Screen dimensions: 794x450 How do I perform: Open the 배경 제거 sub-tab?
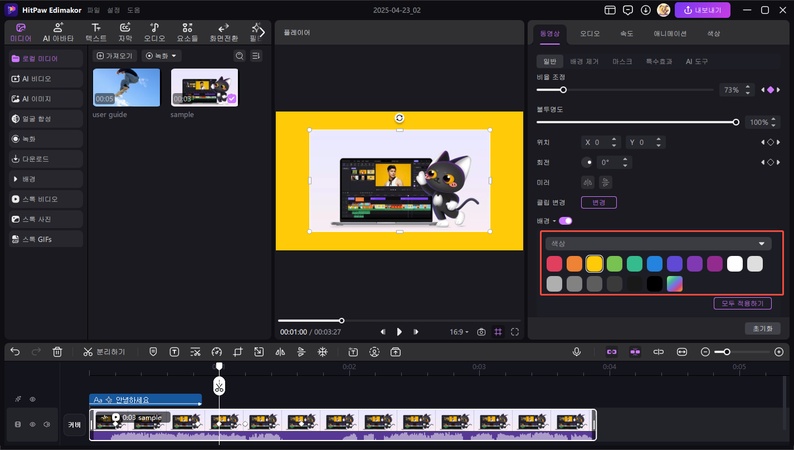click(584, 61)
